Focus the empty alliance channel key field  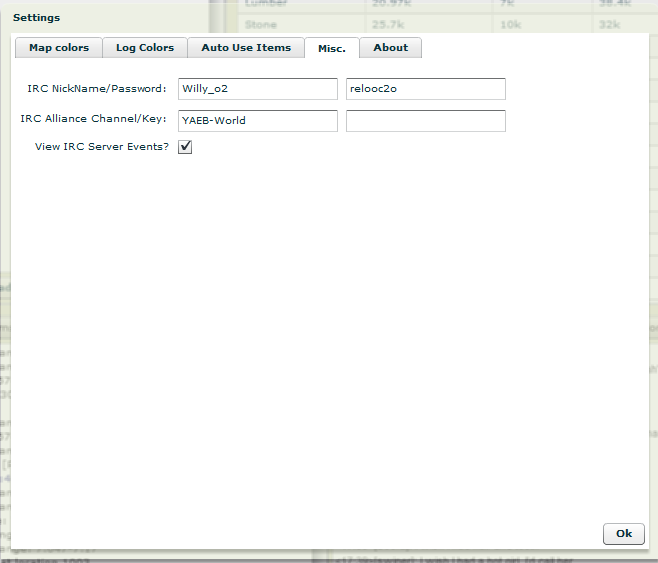(x=425, y=121)
